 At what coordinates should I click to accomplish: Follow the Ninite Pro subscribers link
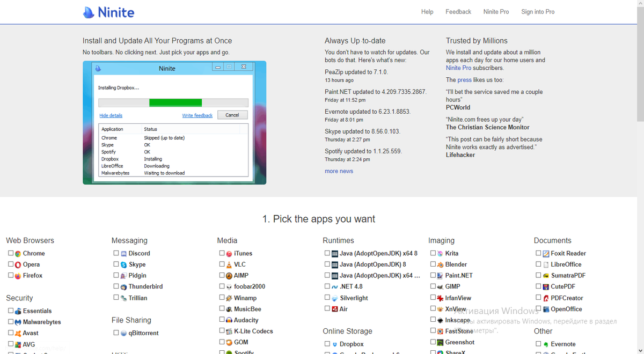(458, 68)
